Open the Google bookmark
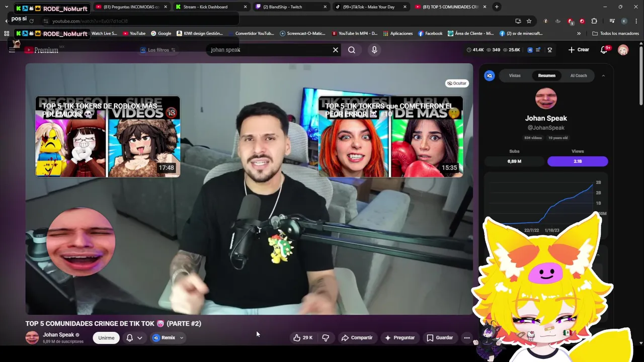644x362 pixels. 161,34
